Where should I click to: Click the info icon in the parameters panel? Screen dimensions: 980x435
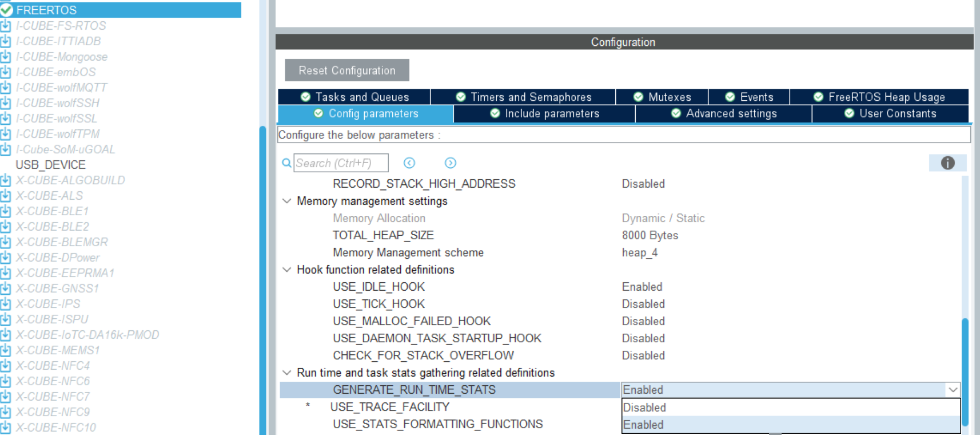947,163
